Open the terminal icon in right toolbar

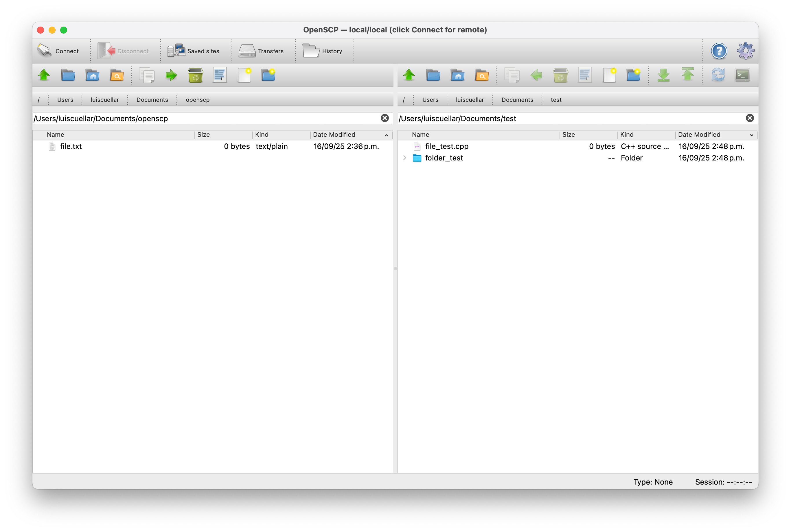[742, 75]
